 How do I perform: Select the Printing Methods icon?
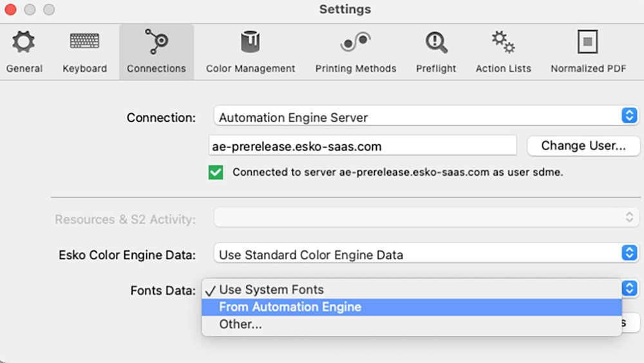355,43
